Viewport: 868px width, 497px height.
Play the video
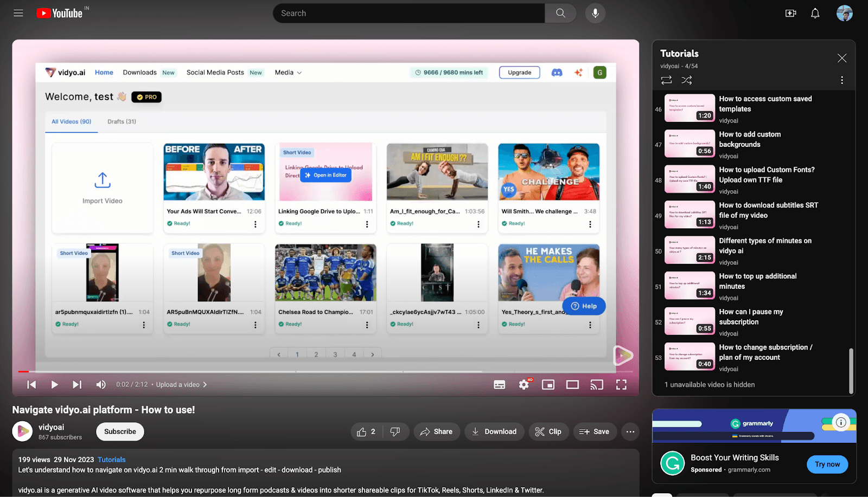tap(54, 384)
